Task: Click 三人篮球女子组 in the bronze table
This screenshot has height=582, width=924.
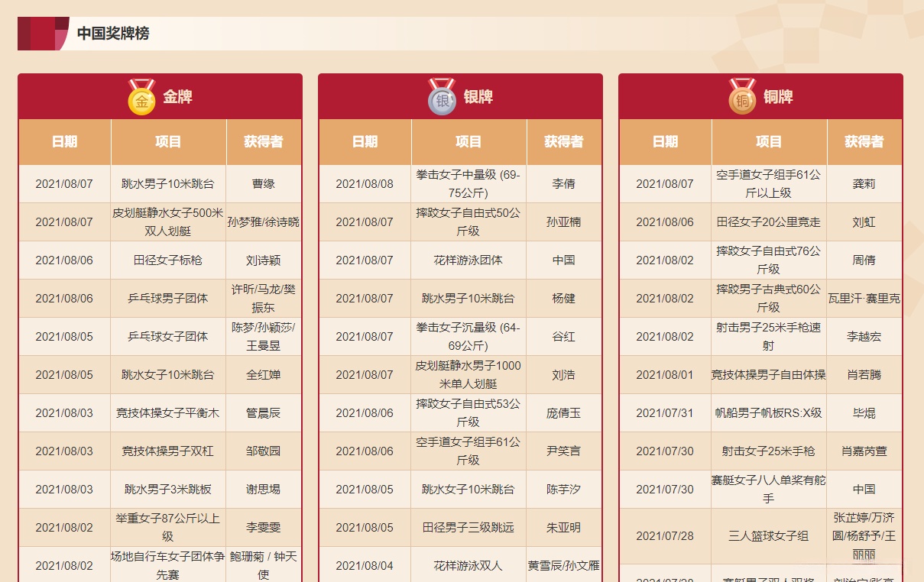Action: [x=769, y=536]
